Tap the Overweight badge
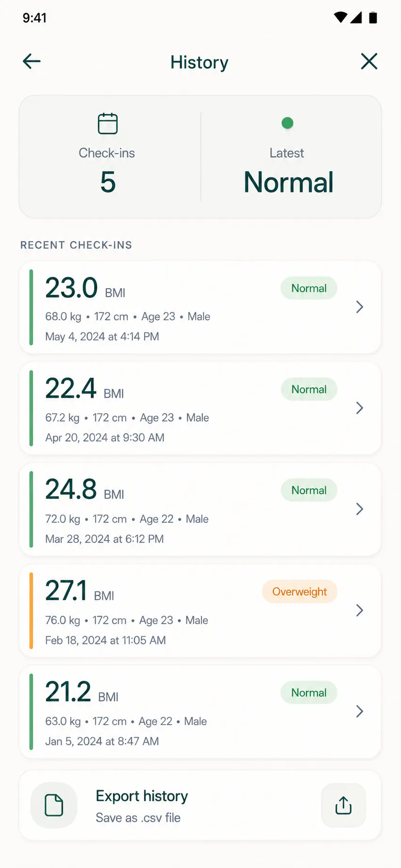Screen dimensions: 401x868 299,592
